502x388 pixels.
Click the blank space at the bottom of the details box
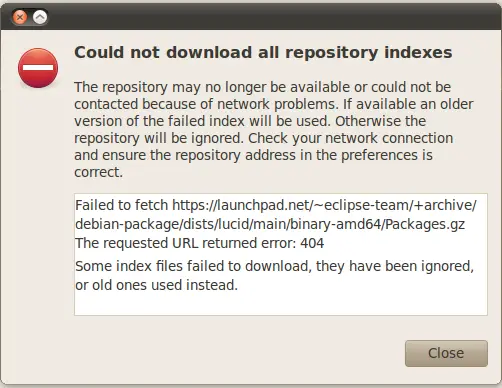tap(281, 305)
